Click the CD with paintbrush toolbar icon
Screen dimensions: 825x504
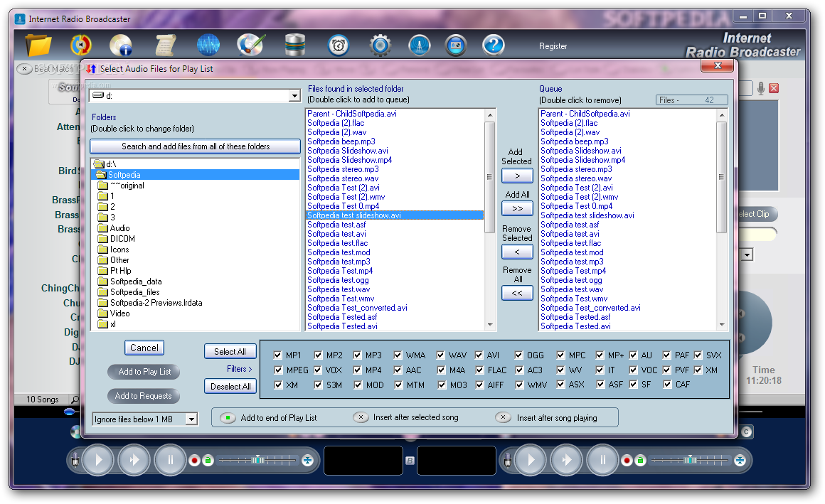(250, 45)
